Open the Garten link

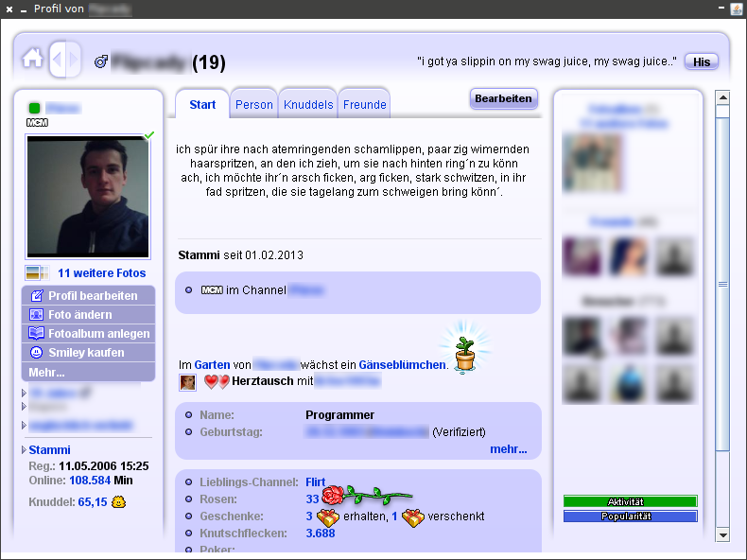[x=212, y=365]
